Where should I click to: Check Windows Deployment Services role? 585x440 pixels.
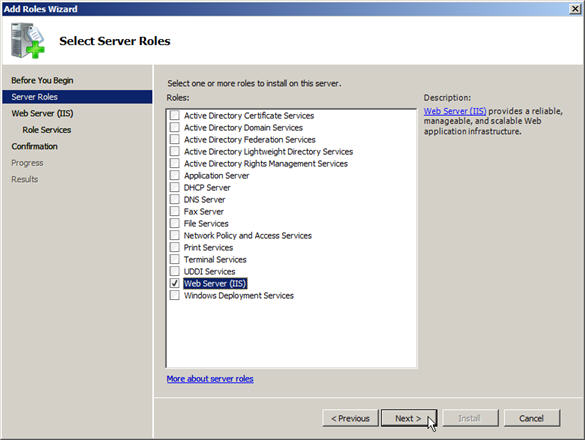coord(174,295)
